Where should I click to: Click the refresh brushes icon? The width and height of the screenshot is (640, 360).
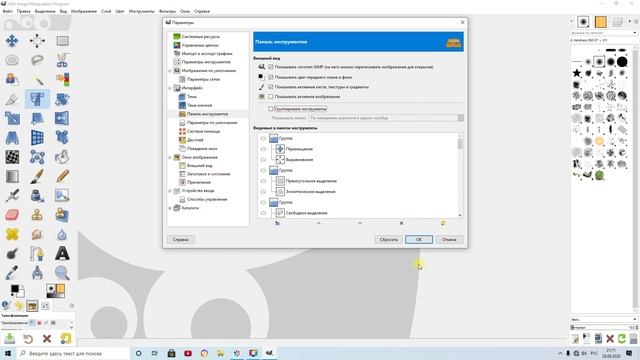coord(622,338)
